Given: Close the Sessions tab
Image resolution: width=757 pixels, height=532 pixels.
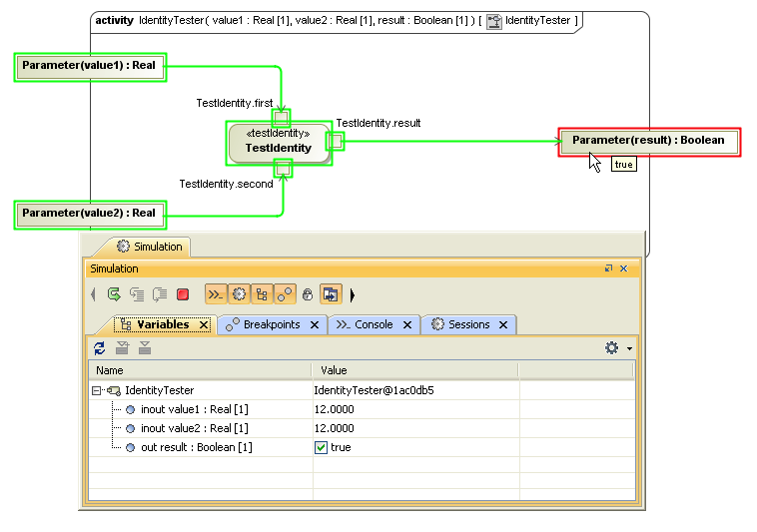Looking at the screenshot, I should click(x=503, y=325).
